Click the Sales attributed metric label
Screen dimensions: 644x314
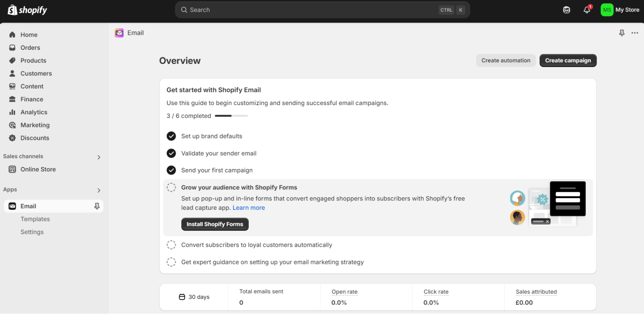click(536, 292)
